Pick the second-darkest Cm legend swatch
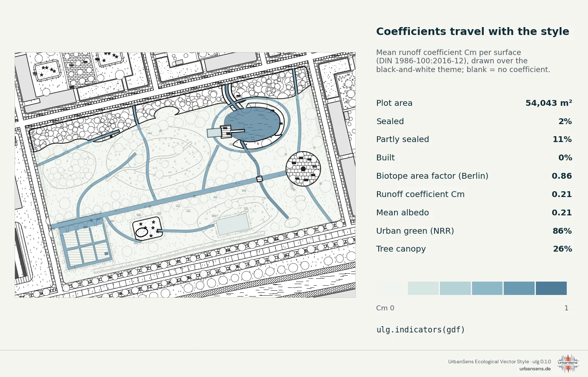588x377 pixels. pyautogui.click(x=519, y=288)
